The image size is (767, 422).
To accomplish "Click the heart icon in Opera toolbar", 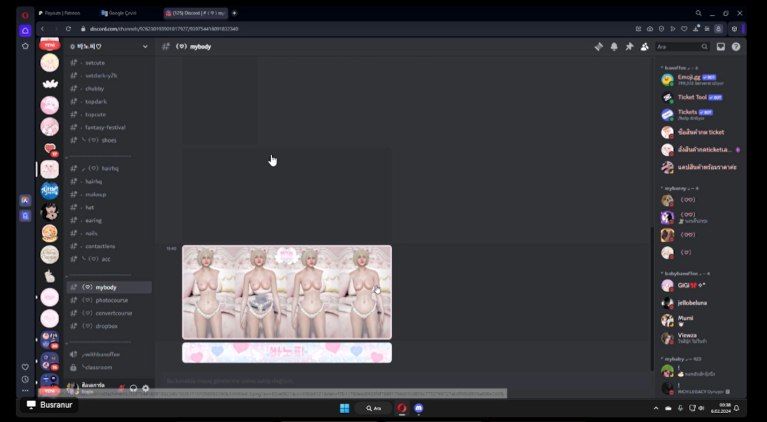I will point(684,29).
